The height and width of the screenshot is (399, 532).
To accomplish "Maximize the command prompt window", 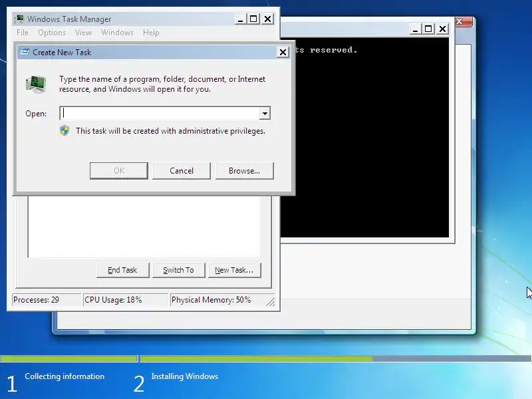I will [428, 29].
